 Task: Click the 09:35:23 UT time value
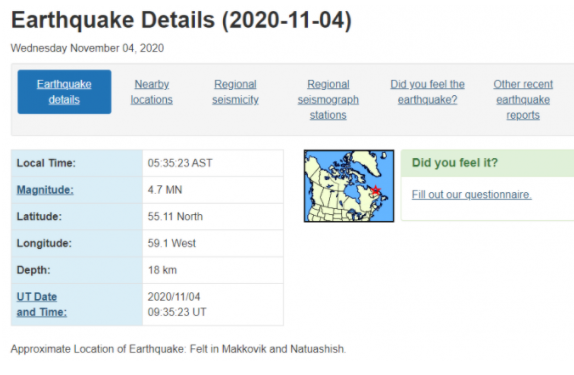tap(177, 312)
